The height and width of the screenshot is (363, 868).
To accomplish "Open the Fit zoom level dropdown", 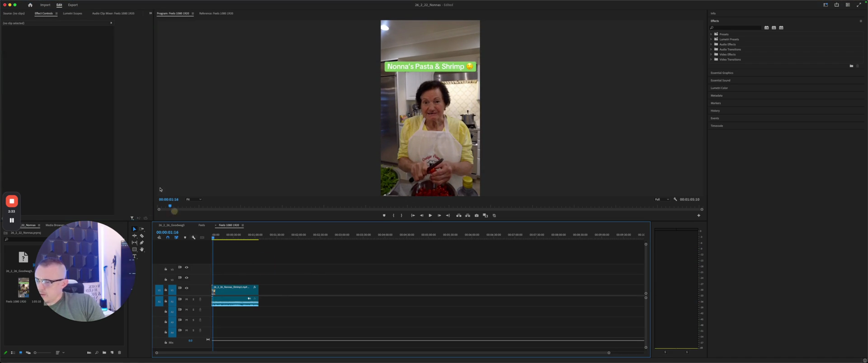I will [x=194, y=199].
